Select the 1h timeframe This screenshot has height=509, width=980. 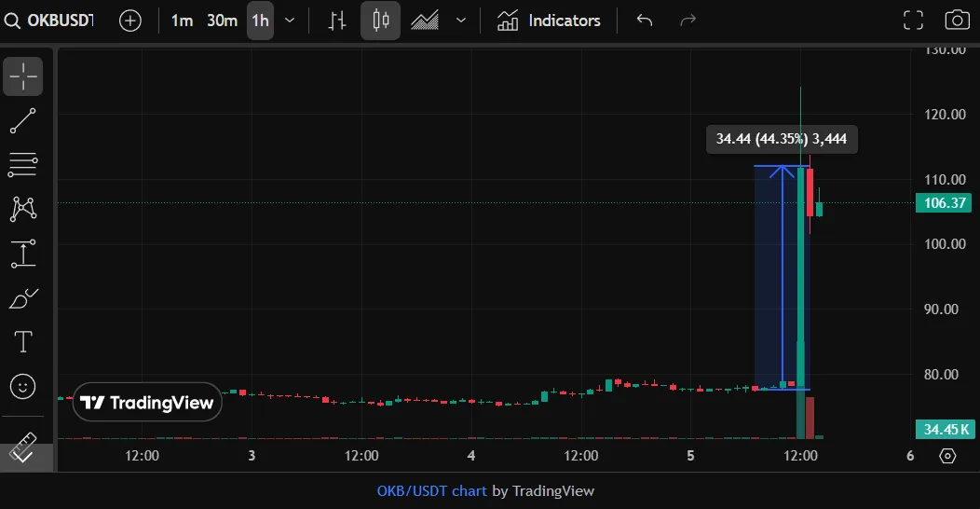(260, 21)
